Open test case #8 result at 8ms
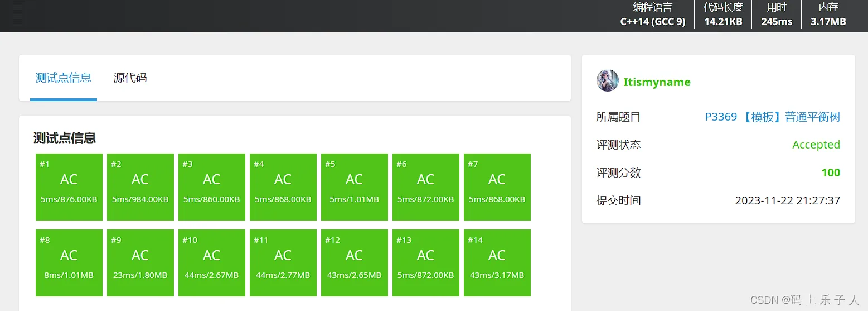 [x=69, y=263]
